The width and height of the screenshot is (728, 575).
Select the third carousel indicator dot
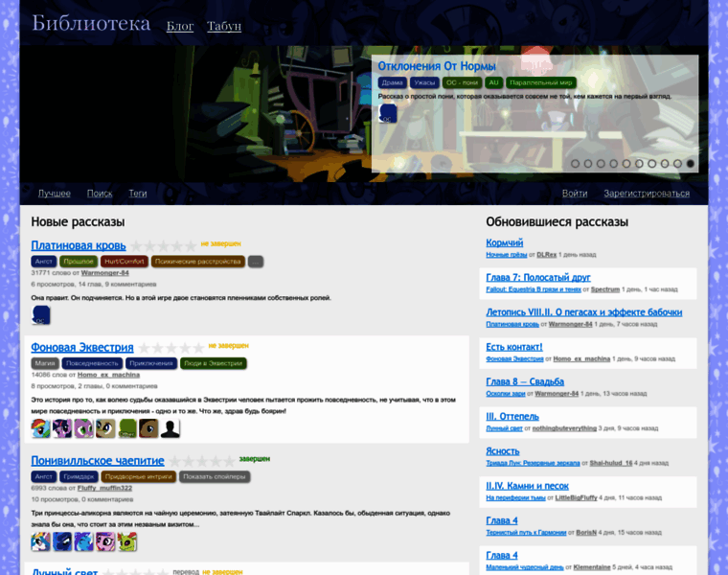click(x=601, y=164)
